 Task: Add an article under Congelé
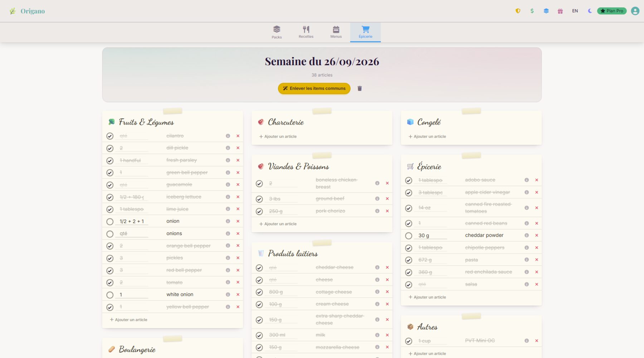(427, 136)
